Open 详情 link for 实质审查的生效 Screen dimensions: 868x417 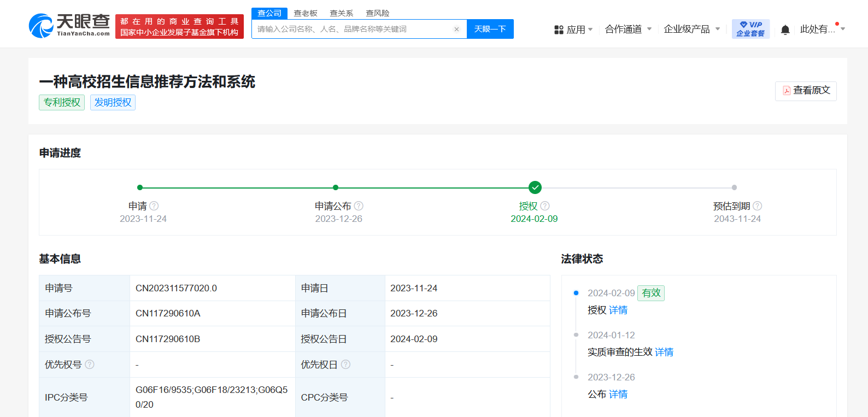pyautogui.click(x=664, y=352)
